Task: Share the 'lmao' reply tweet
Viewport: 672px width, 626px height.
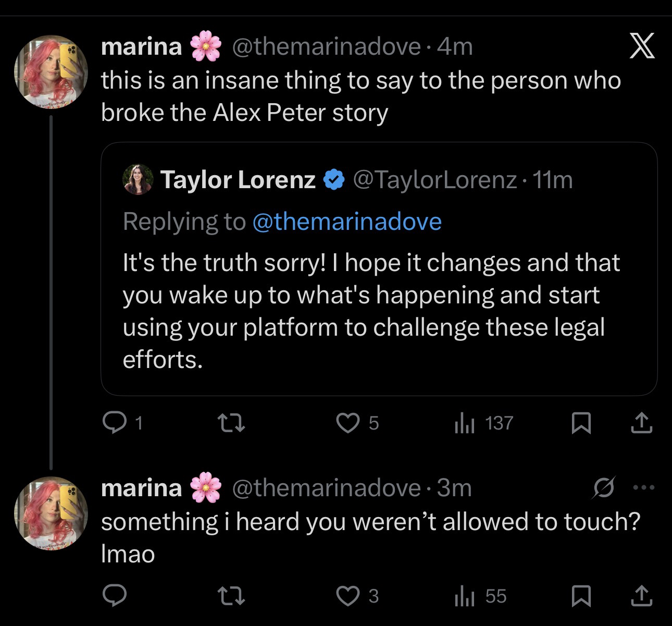Action: tap(641, 596)
